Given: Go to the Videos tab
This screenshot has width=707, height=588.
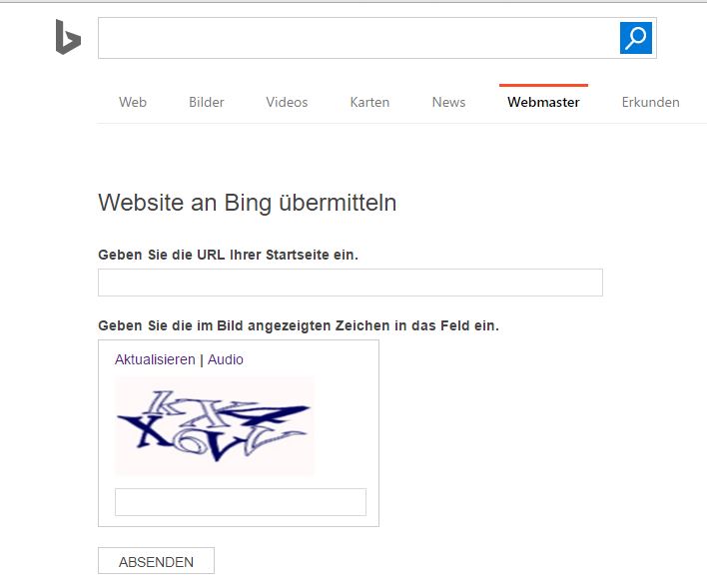Looking at the screenshot, I should [287, 102].
